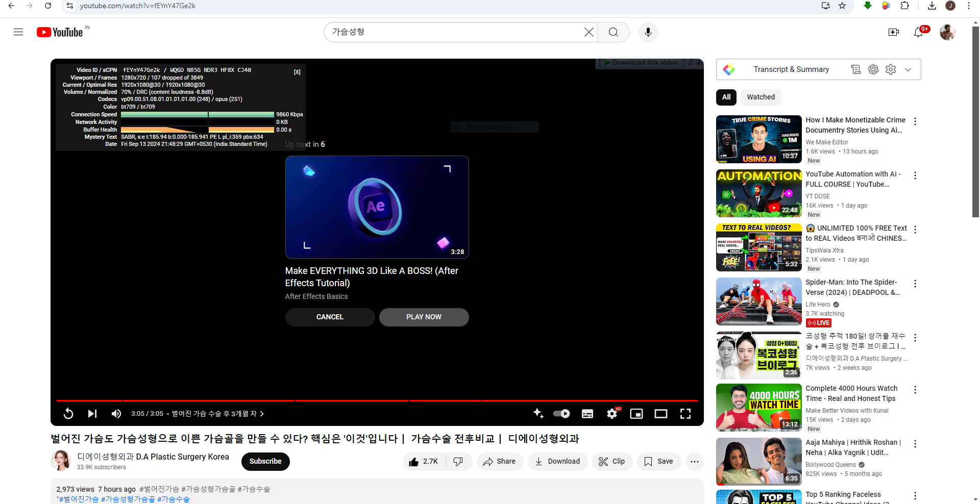Screen dimensions: 980x504
Task: Open options for Complete 4000 Hours Watch Time video
Action: (915, 390)
